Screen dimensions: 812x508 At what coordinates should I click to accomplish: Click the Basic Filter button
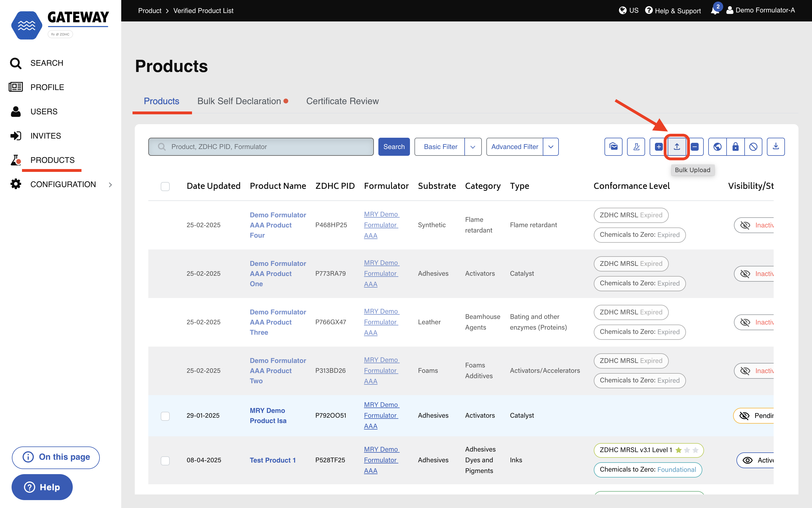pos(440,147)
